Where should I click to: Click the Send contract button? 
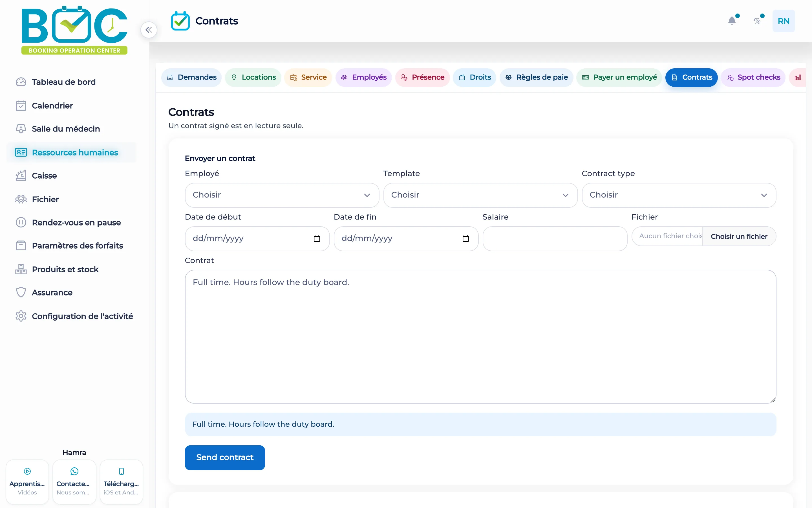(225, 457)
